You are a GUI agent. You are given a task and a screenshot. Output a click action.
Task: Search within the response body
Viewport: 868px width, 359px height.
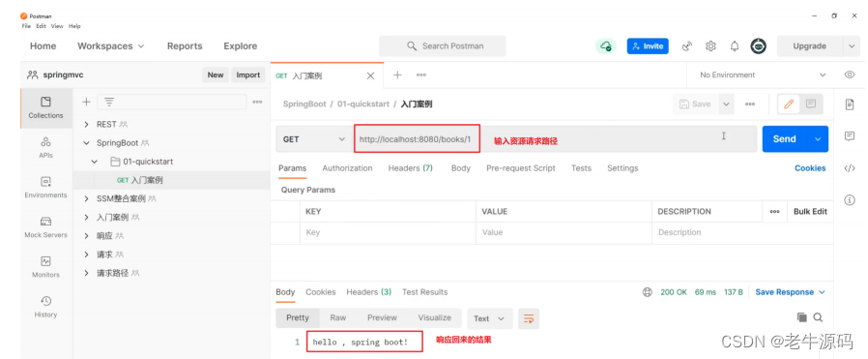point(818,317)
